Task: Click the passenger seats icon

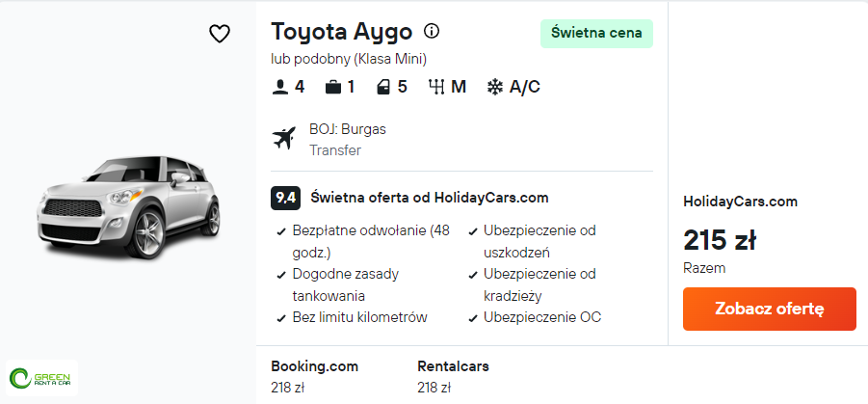Action: pyautogui.click(x=280, y=87)
